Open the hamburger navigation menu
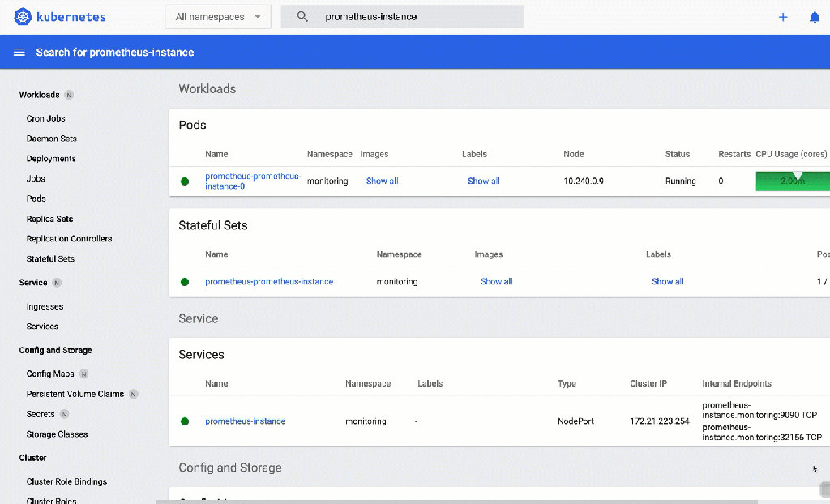 [x=19, y=53]
